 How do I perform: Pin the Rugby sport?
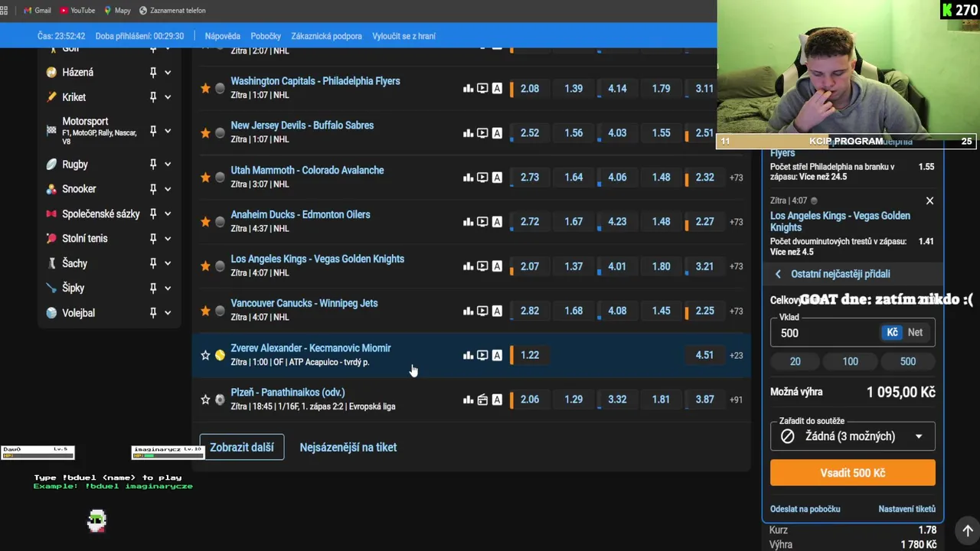tap(153, 165)
